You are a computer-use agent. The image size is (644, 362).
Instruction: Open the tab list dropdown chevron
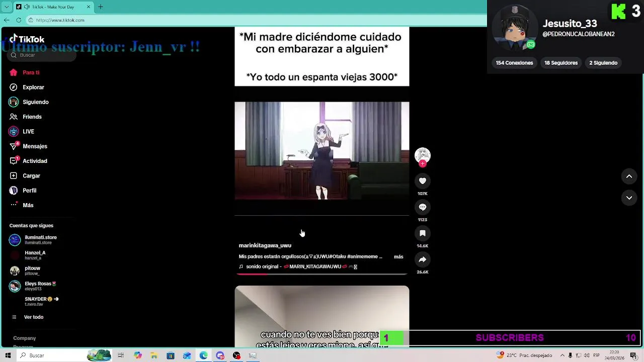(7, 7)
